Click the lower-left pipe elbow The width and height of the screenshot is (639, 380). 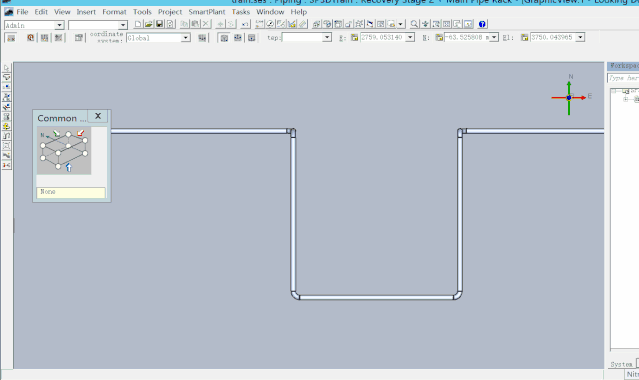(x=295, y=295)
